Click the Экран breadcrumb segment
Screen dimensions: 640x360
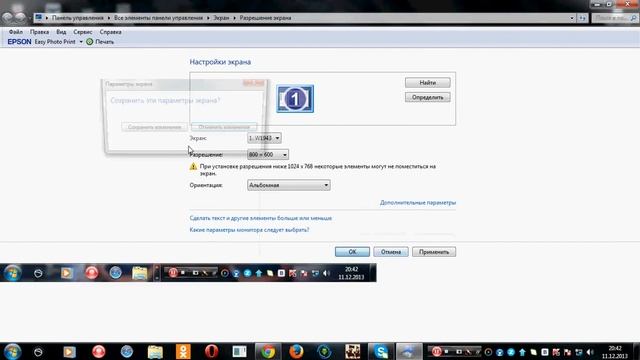pyautogui.click(x=221, y=18)
